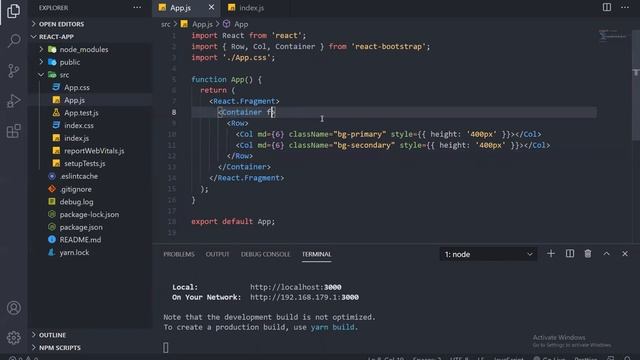The height and width of the screenshot is (360, 640).
Task: Switch to the Debug Console tab
Action: coord(265,254)
